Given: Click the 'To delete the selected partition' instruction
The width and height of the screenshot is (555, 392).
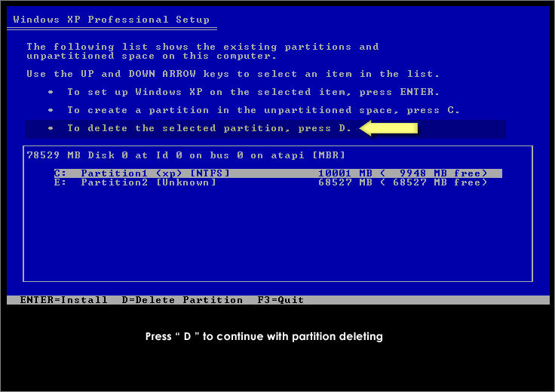Looking at the screenshot, I should point(209,128).
